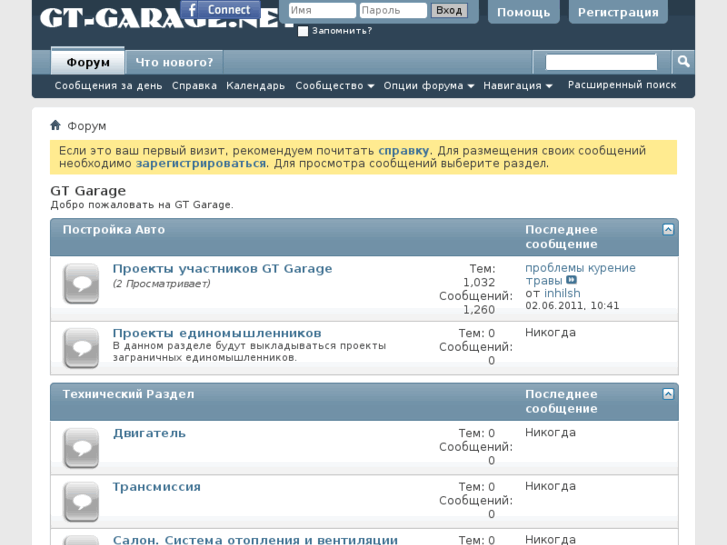This screenshot has width=727, height=545.
Task: Collapse the Технический Раздел category
Action: coord(668,394)
